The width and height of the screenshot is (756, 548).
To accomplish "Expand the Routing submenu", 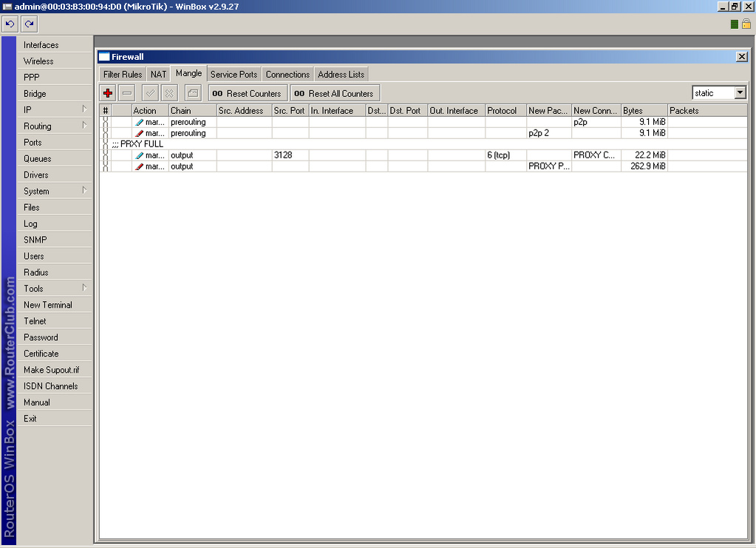I will tap(84, 126).
